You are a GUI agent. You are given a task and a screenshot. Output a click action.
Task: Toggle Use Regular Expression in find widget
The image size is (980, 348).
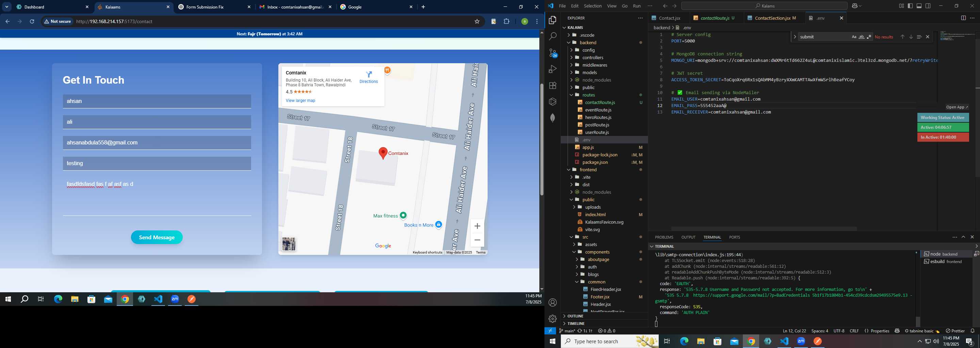tap(869, 37)
